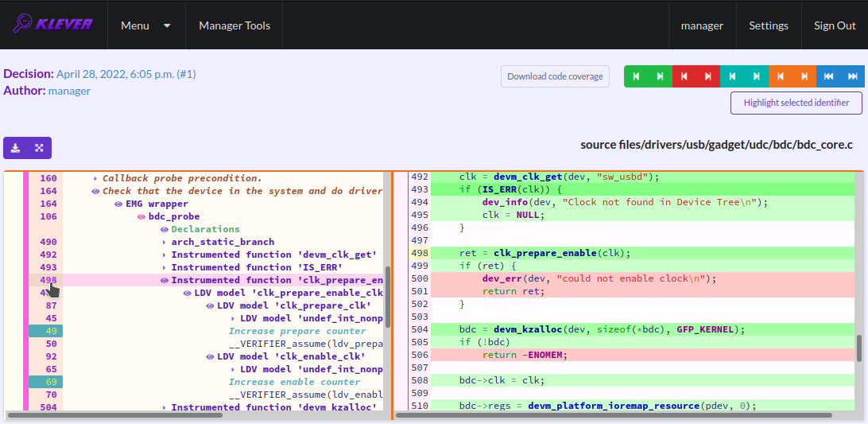Click the trace panel vertical scrollbar

388,297
